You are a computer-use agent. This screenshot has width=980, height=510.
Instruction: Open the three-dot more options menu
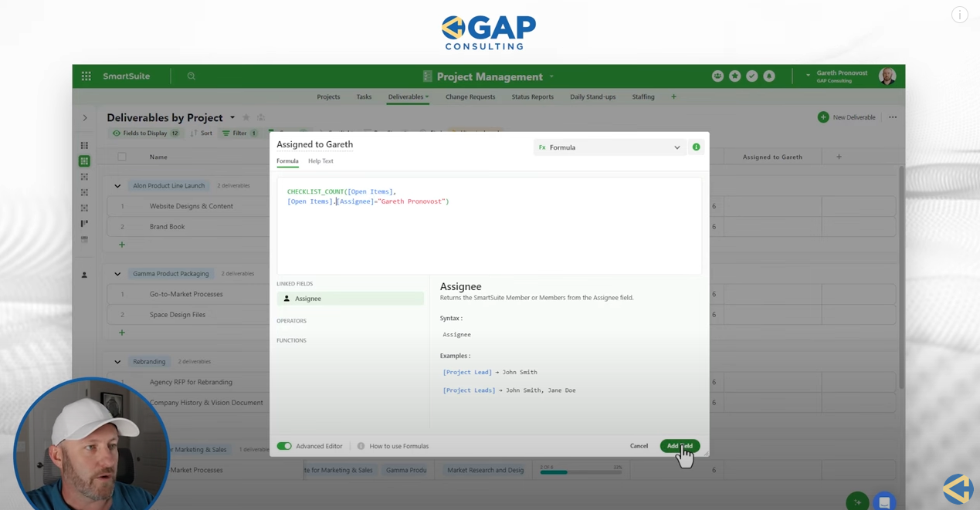(x=893, y=117)
